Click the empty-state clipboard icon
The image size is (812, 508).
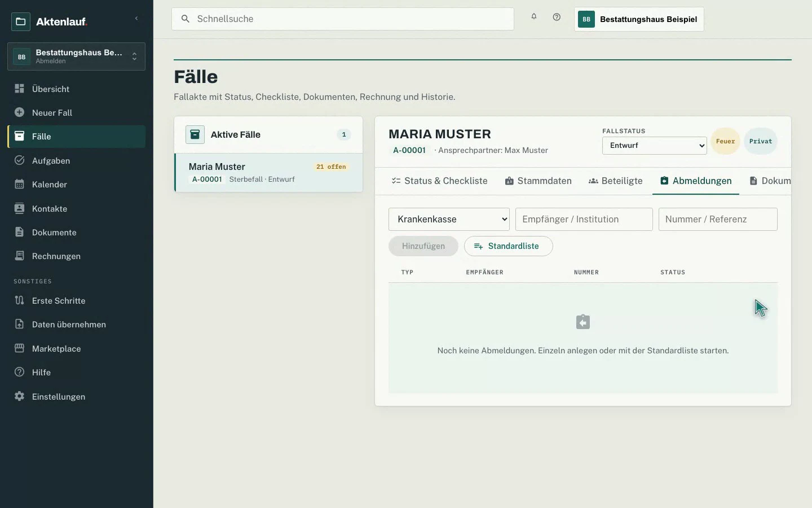coord(583,322)
